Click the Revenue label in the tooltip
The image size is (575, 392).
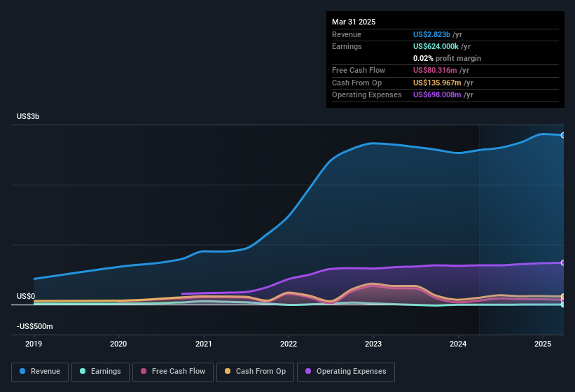[x=347, y=34]
